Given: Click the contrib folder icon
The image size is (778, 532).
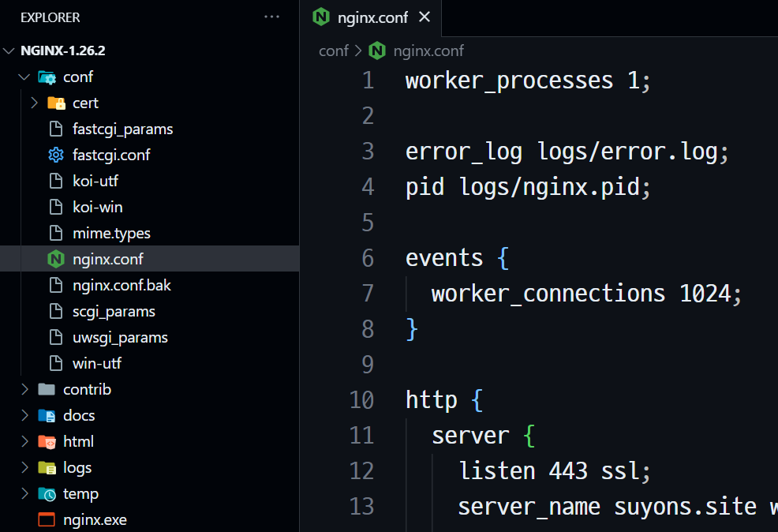Looking at the screenshot, I should click(x=47, y=389).
